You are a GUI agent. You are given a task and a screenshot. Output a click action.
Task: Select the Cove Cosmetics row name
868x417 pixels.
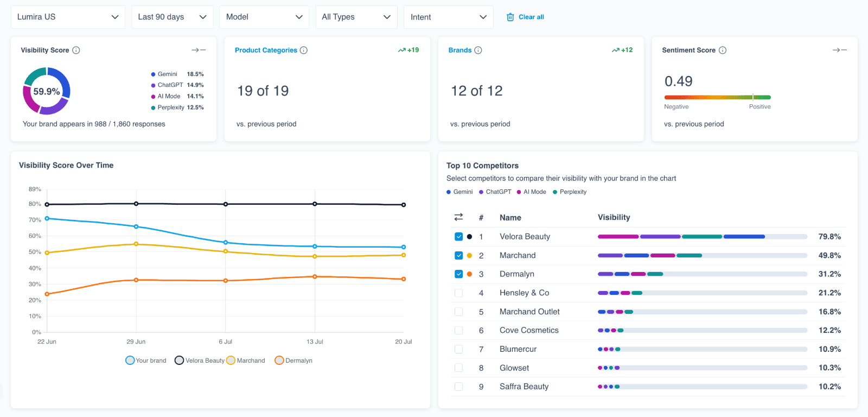point(529,330)
